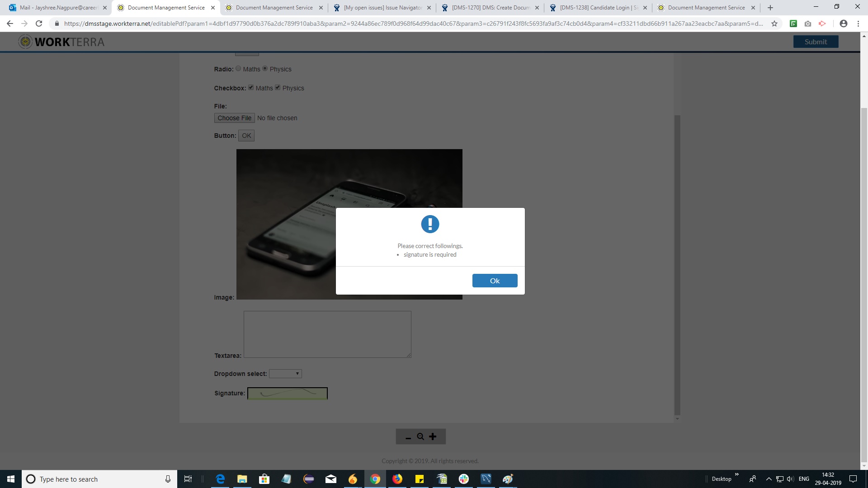Open Microsoft Store from taskbar
Image resolution: width=868 pixels, height=488 pixels.
point(264,479)
